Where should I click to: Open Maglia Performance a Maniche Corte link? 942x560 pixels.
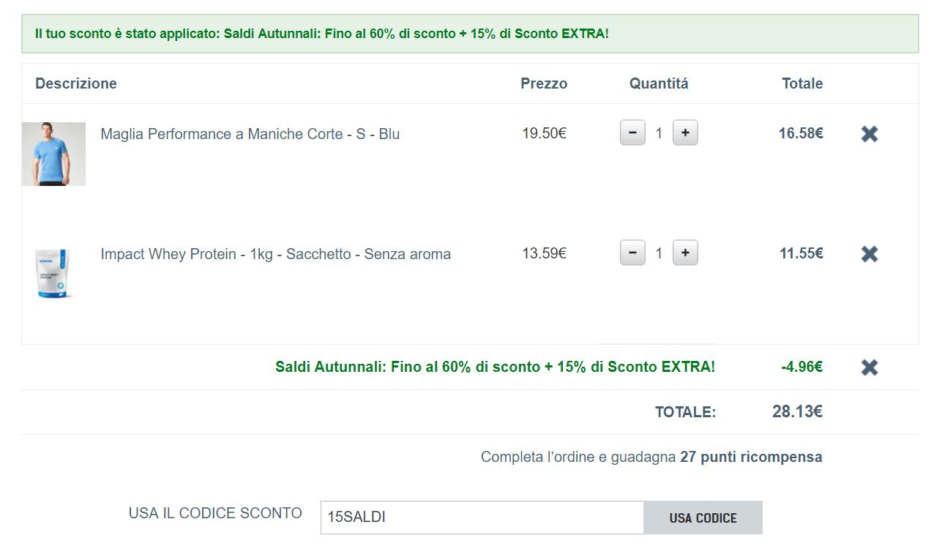(250, 134)
